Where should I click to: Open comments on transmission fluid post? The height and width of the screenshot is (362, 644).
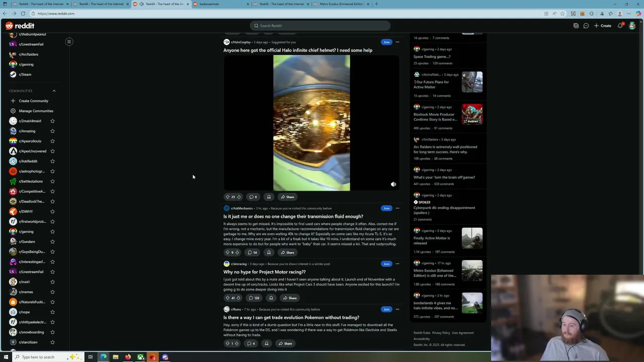coord(252,252)
